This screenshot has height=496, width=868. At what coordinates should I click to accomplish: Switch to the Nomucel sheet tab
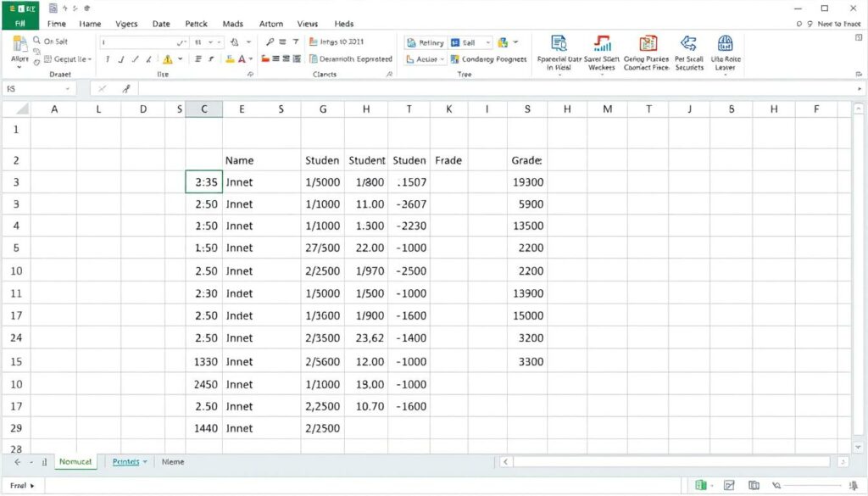pos(75,462)
